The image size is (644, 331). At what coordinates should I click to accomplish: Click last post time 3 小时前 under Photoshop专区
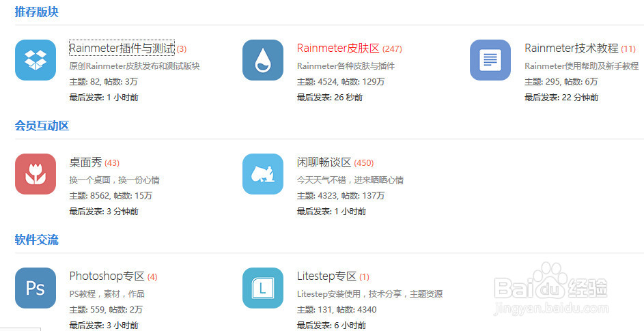click(x=122, y=326)
